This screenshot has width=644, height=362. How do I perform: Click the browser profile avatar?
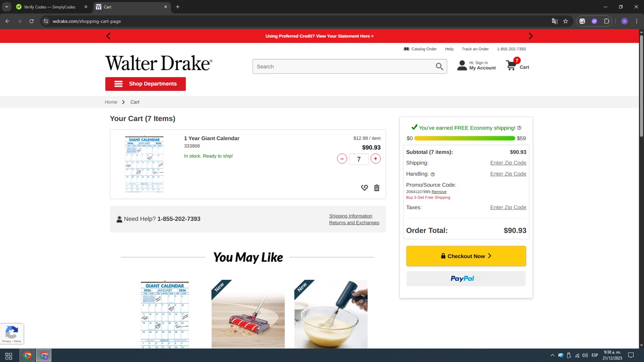point(624,21)
